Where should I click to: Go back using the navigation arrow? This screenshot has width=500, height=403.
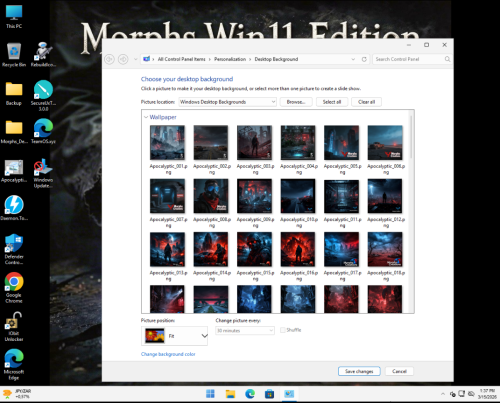(109, 59)
